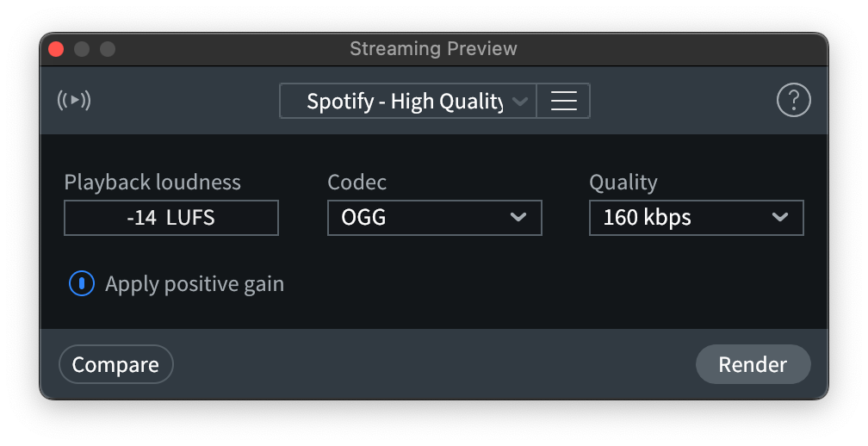
Task: Toggle the streaming preview playback icon
Action: point(74,101)
